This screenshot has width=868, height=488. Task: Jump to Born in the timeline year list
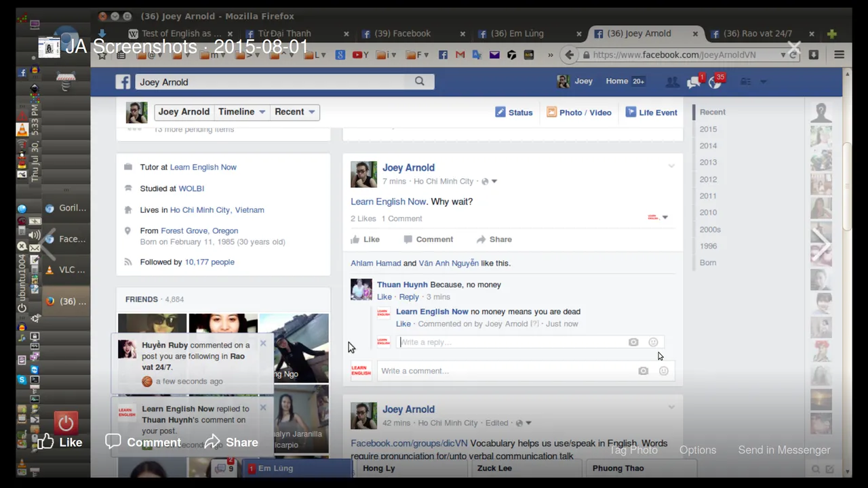pos(707,263)
